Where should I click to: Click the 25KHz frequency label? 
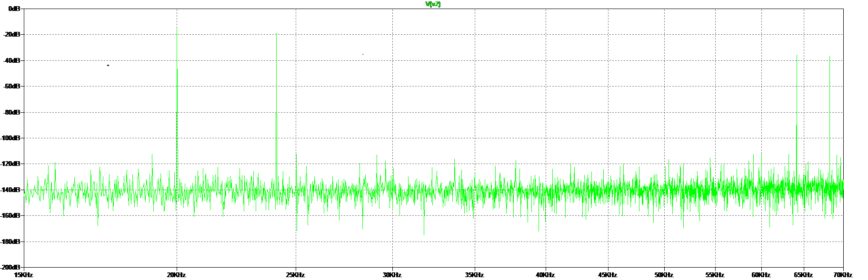coord(296,275)
